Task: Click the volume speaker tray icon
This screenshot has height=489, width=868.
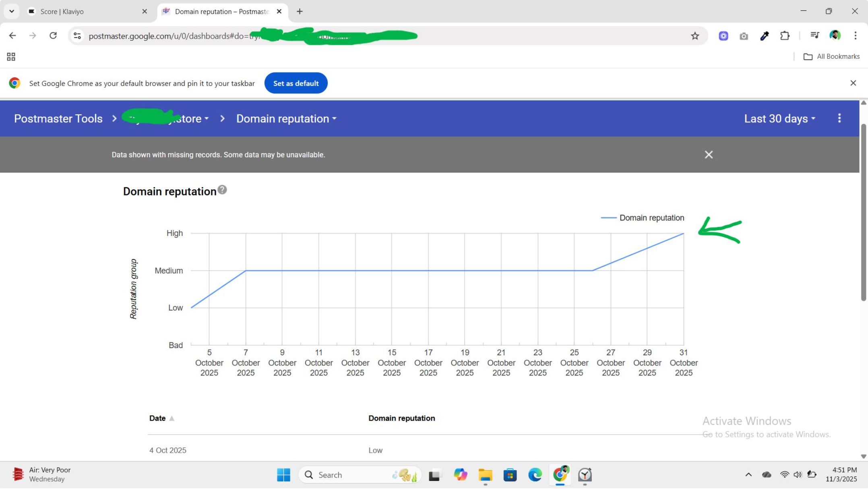Action: coord(798,474)
